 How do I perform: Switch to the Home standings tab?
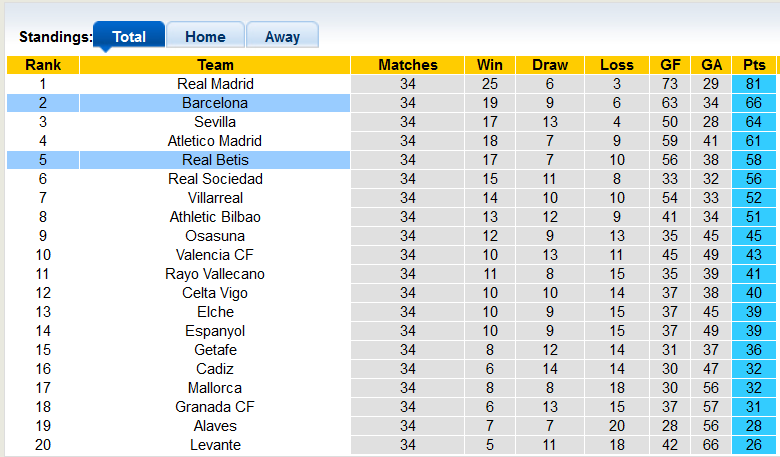tap(205, 36)
